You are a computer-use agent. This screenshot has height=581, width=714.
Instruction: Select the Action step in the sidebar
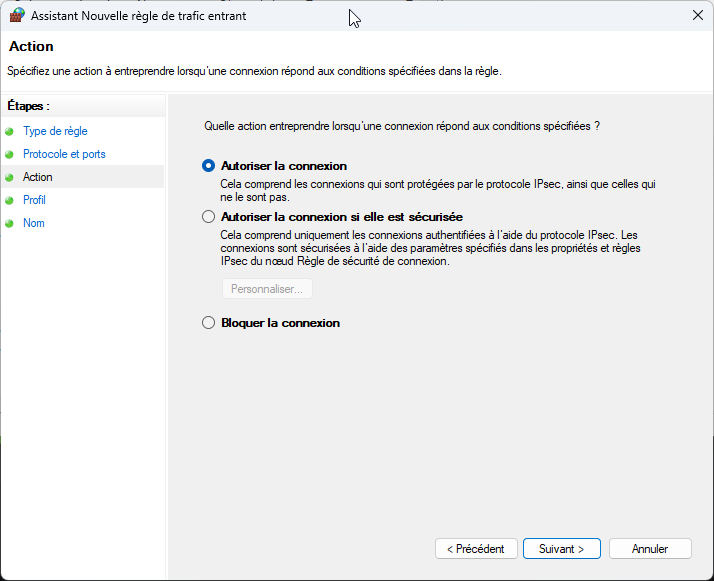(x=38, y=177)
